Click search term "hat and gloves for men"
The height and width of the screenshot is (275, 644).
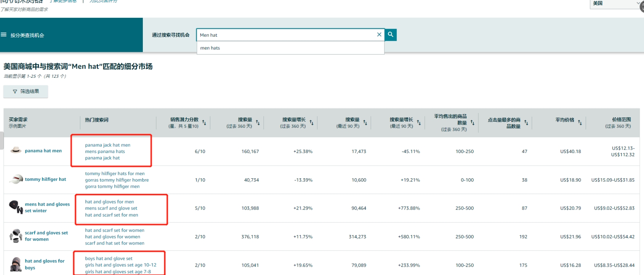pos(109,202)
